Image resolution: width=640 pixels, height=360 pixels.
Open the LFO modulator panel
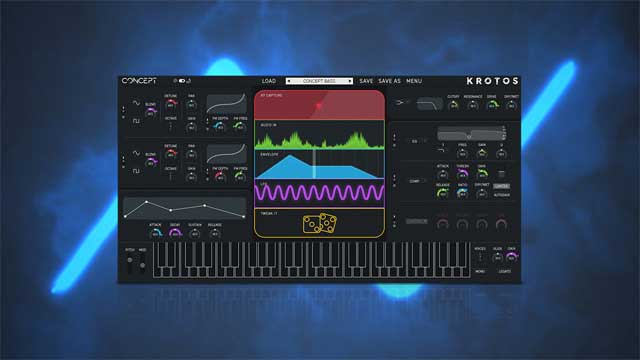319,193
